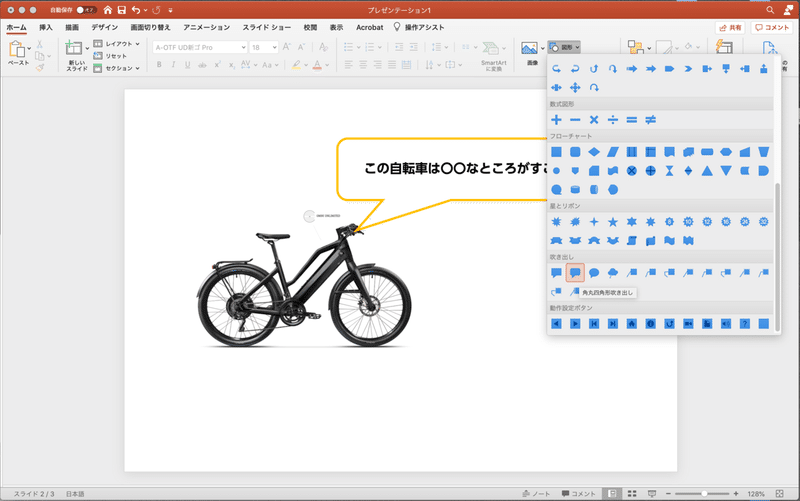
Task: Choose the flowchart data parallelogram shape
Action: (x=613, y=152)
